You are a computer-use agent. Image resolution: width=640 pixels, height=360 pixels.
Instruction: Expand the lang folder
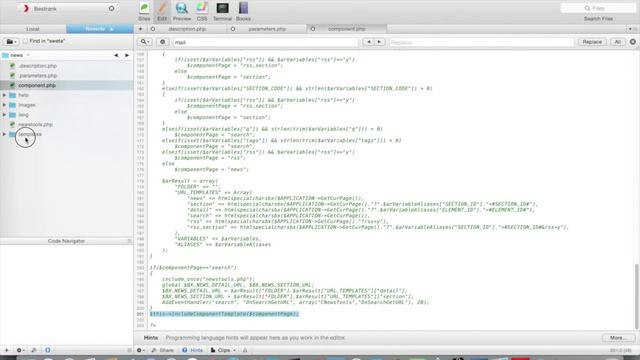(x=4, y=115)
